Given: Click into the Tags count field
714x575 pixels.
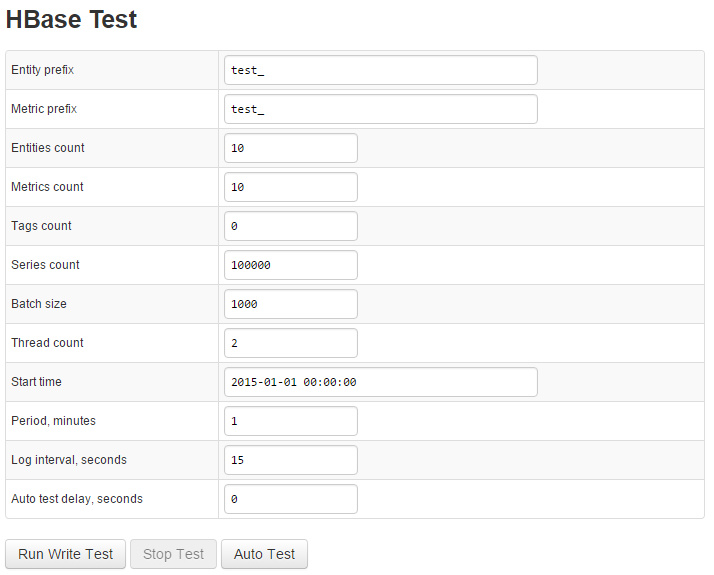Looking at the screenshot, I should [291, 226].
